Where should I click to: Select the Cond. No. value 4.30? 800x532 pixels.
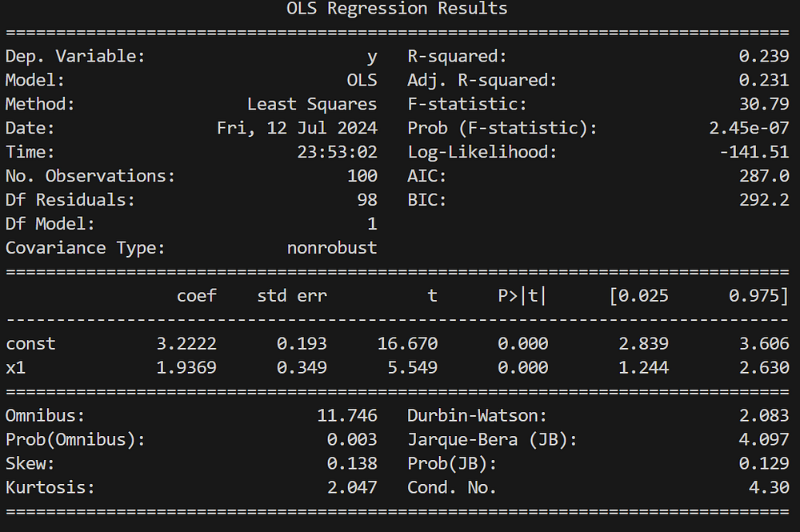pyautogui.click(x=769, y=487)
